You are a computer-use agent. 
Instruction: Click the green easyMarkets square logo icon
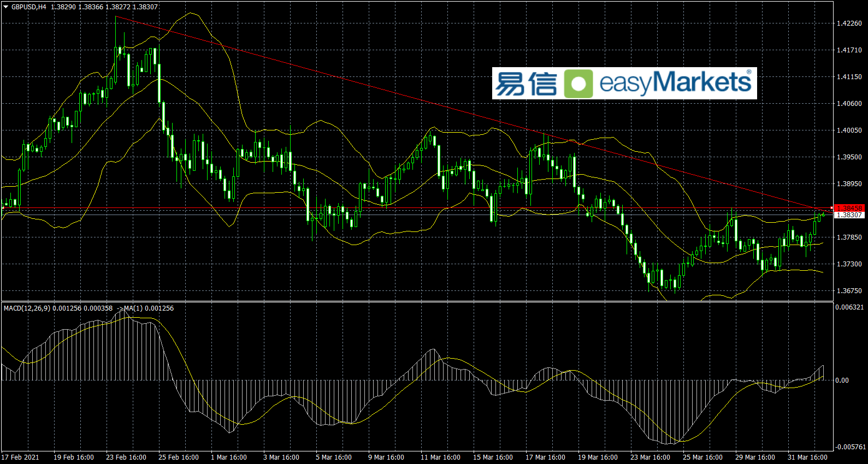coord(578,84)
